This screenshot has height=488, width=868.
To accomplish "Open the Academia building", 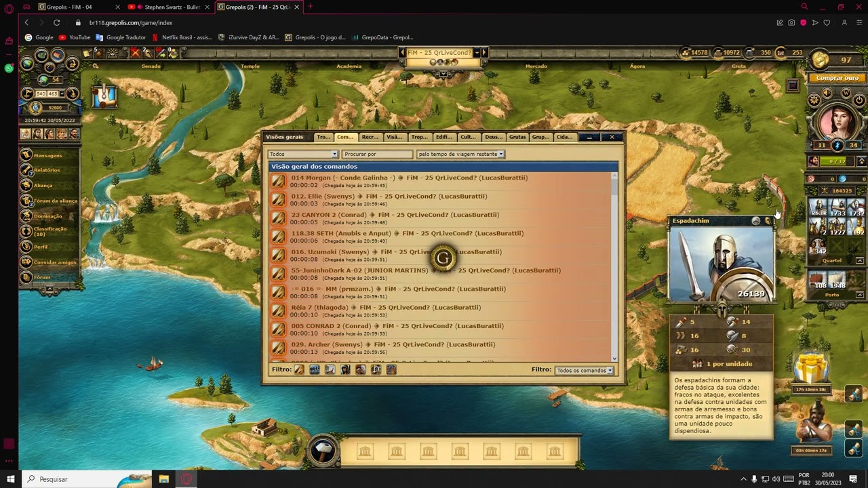I will pyautogui.click(x=349, y=66).
